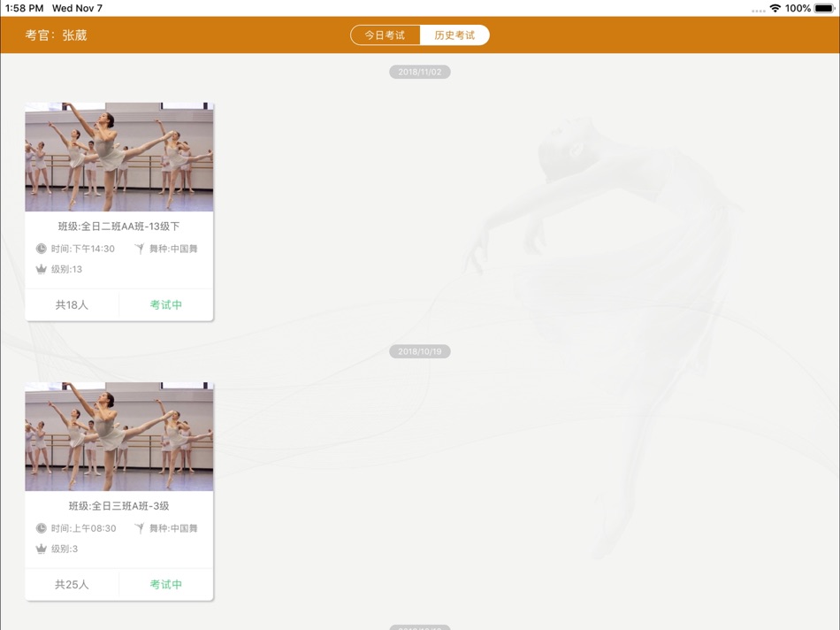
Task: Click the 2018/10/19 date label
Action: 419,352
